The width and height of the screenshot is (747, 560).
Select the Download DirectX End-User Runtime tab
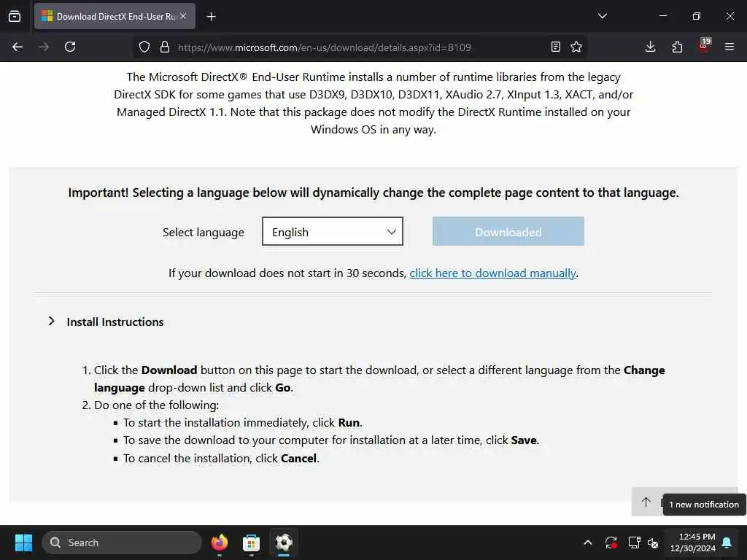[115, 16]
